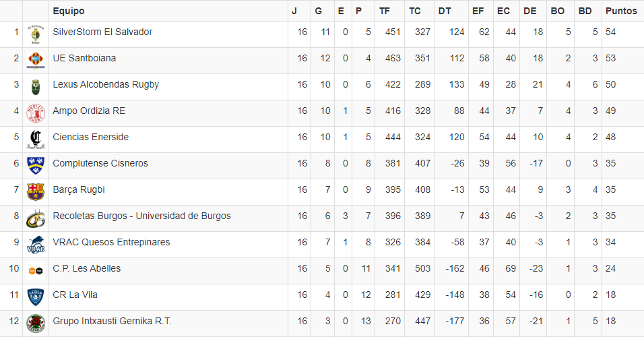Open the UE Santboiana team name
The width and height of the screenshot is (644, 337).
(84, 59)
